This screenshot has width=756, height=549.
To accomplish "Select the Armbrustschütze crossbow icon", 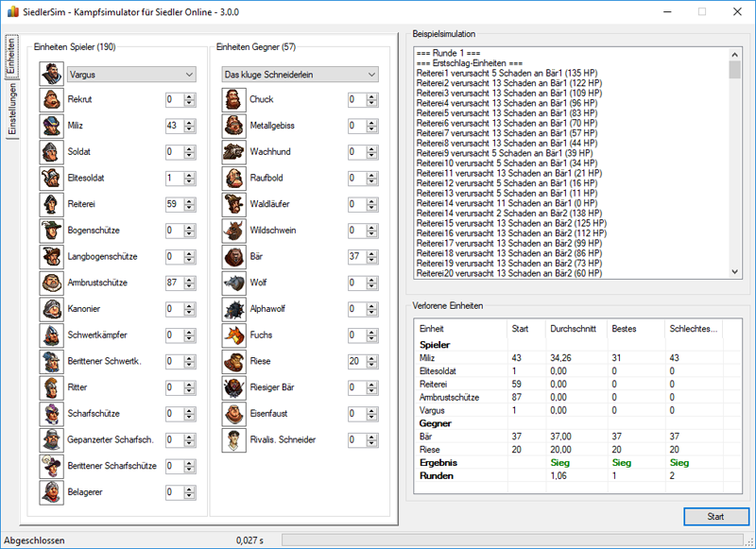I will click(x=52, y=283).
